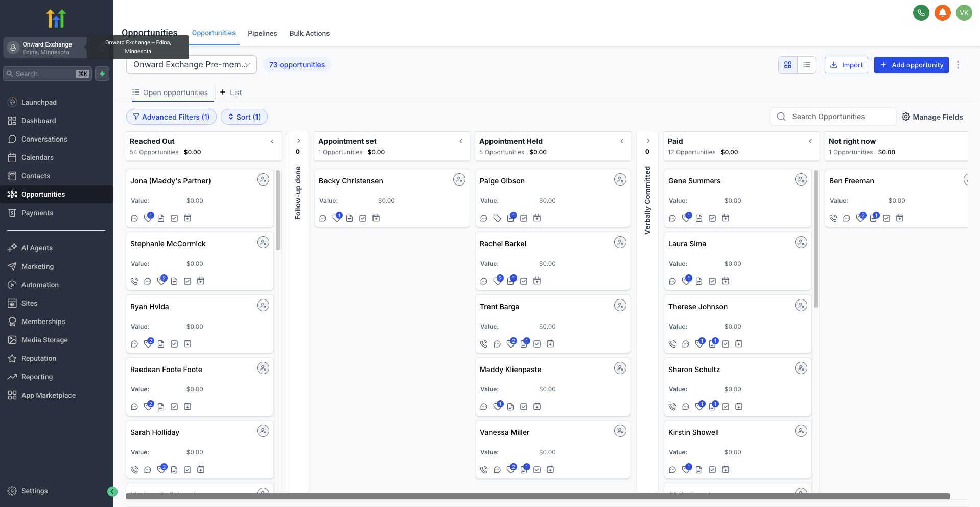Open the VK user profile avatar

click(x=964, y=13)
